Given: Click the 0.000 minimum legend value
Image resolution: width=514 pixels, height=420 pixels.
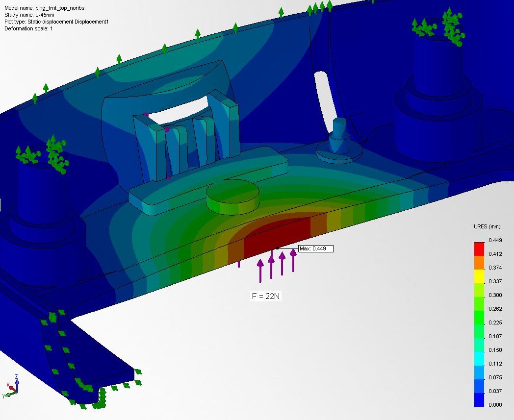Looking at the screenshot, I should pyautogui.click(x=495, y=405).
